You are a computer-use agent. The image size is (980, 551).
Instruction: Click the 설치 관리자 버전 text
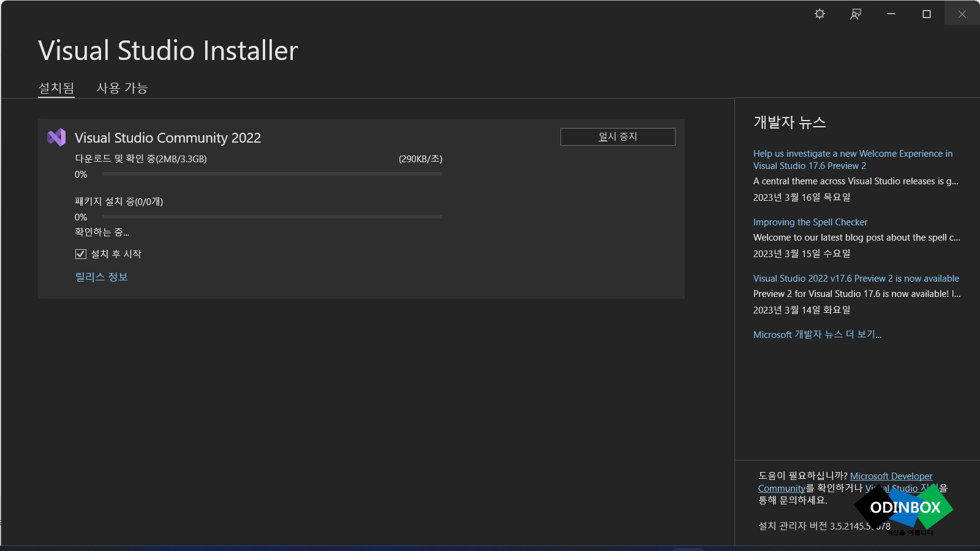coord(824,526)
